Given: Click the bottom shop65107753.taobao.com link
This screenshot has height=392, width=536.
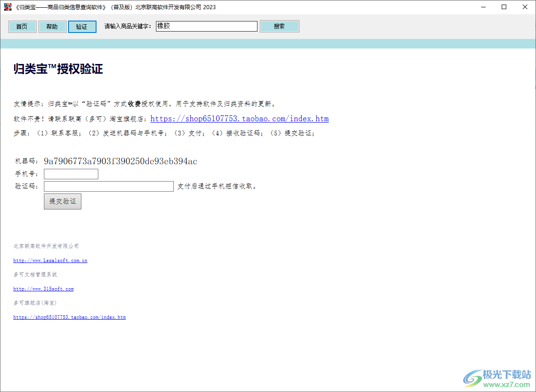Looking at the screenshot, I should pyautogui.click(x=70, y=317).
